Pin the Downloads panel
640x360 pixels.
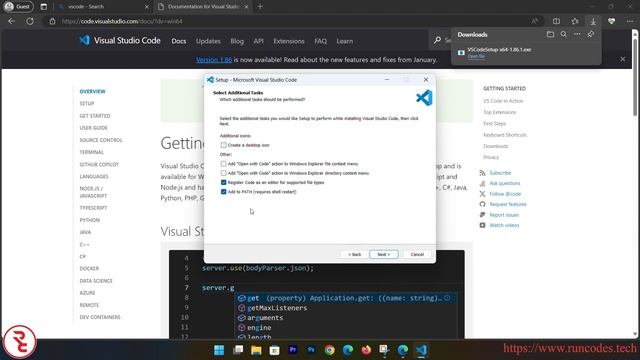coord(591,35)
